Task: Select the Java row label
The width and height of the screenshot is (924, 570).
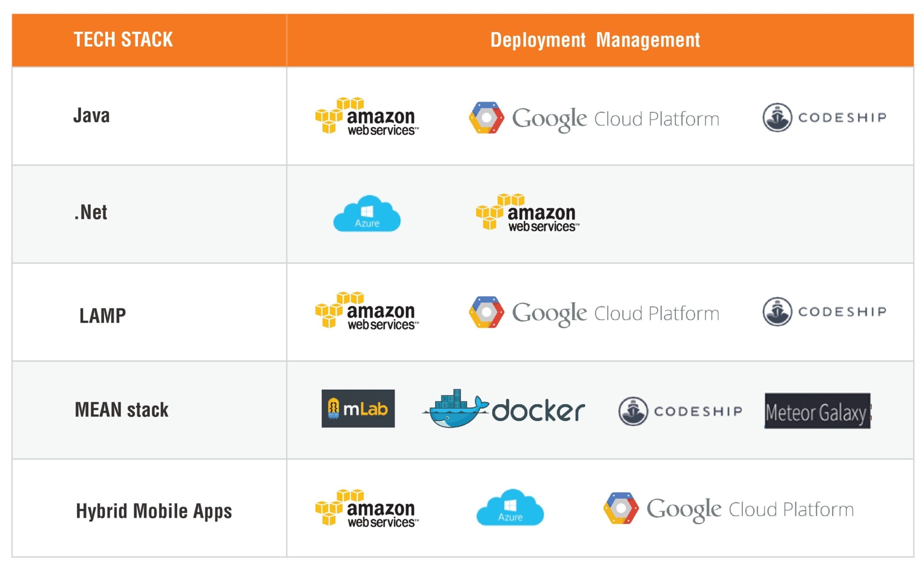Action: 92,115
